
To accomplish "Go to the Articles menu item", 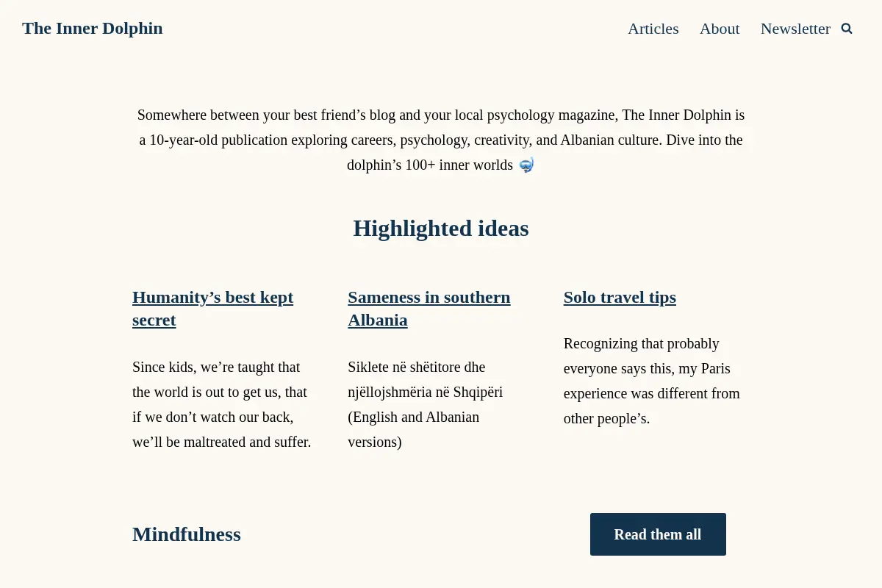I will point(653,29).
